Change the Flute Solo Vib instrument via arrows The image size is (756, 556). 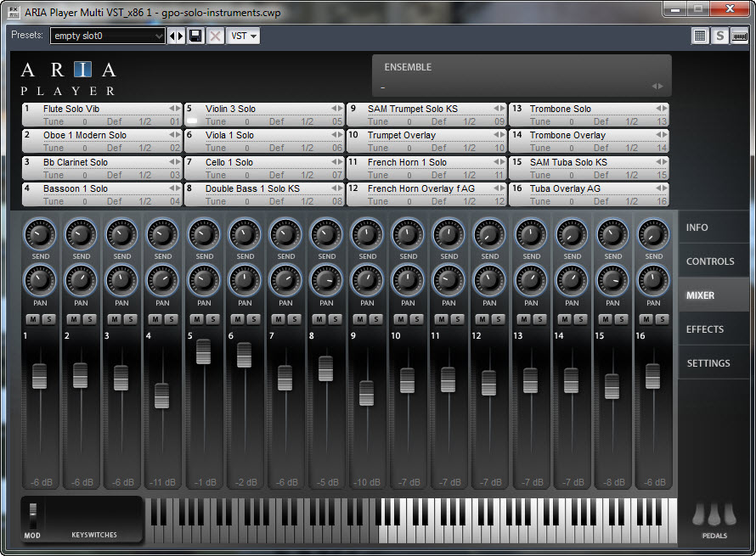(x=174, y=109)
